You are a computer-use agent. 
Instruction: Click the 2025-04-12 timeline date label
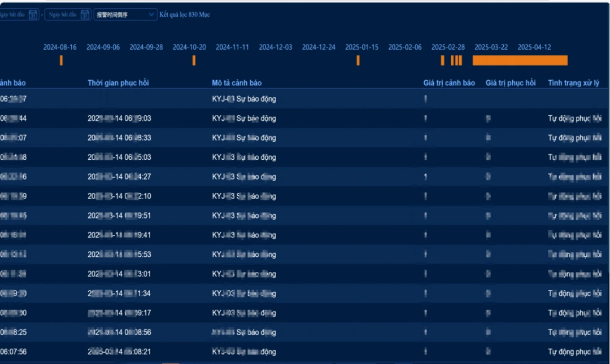[x=534, y=47]
